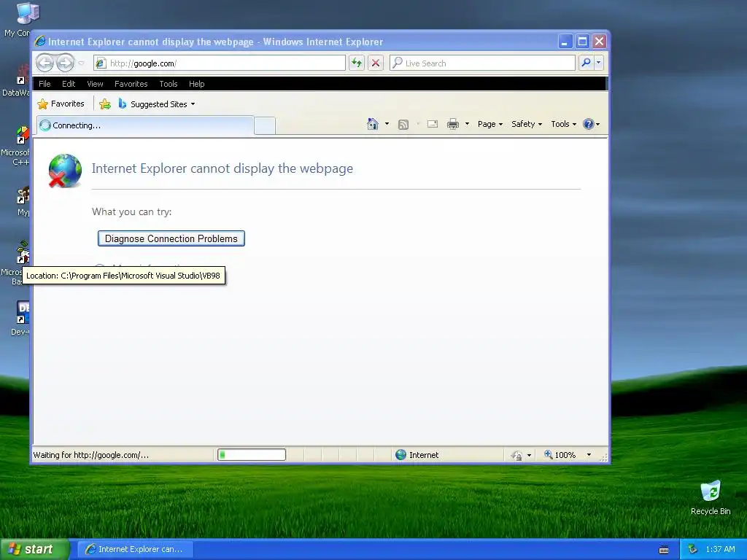
Task: Click the Home icon
Action: point(373,124)
